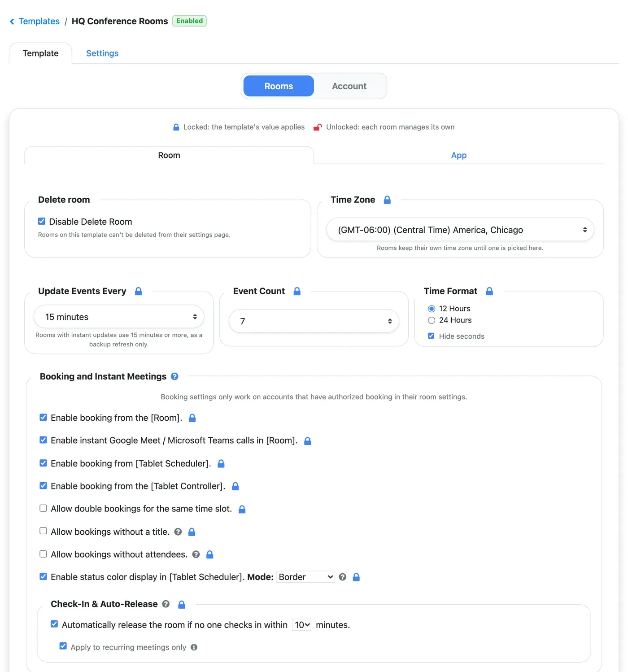The width and height of the screenshot is (628, 672).
Task: Expand the 15 minutes update interval dropdown
Action: pos(119,317)
